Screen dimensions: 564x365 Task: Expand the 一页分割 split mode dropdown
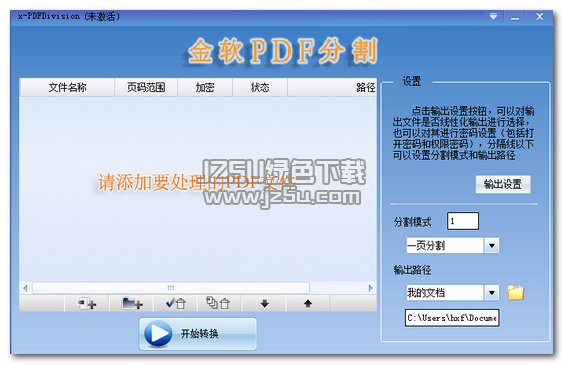point(491,246)
